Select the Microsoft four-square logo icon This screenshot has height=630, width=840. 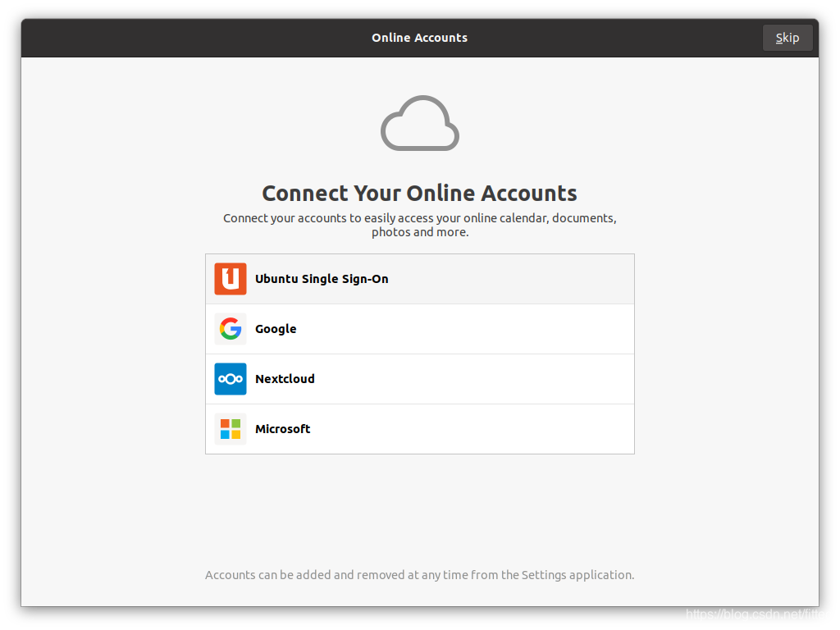coord(231,429)
